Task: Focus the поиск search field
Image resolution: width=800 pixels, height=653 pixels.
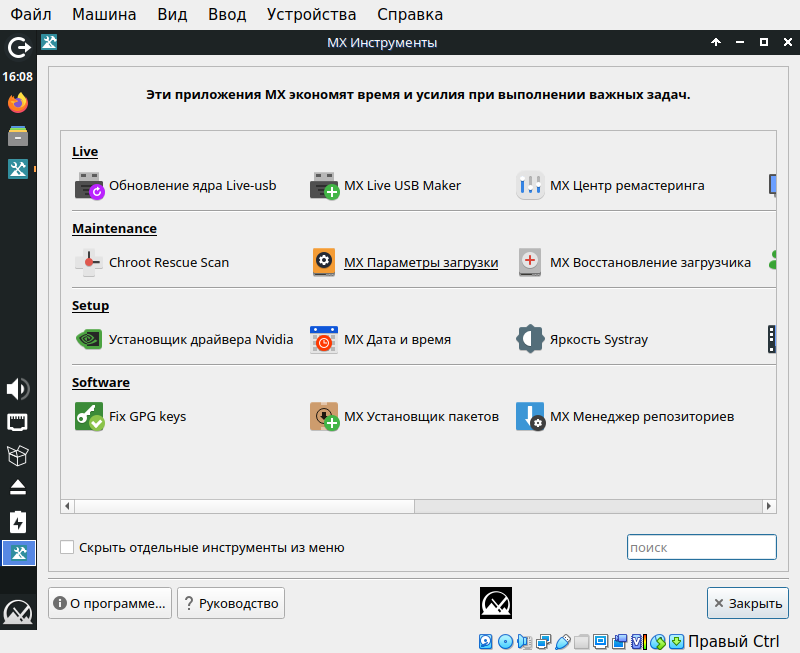Action: pyautogui.click(x=702, y=547)
